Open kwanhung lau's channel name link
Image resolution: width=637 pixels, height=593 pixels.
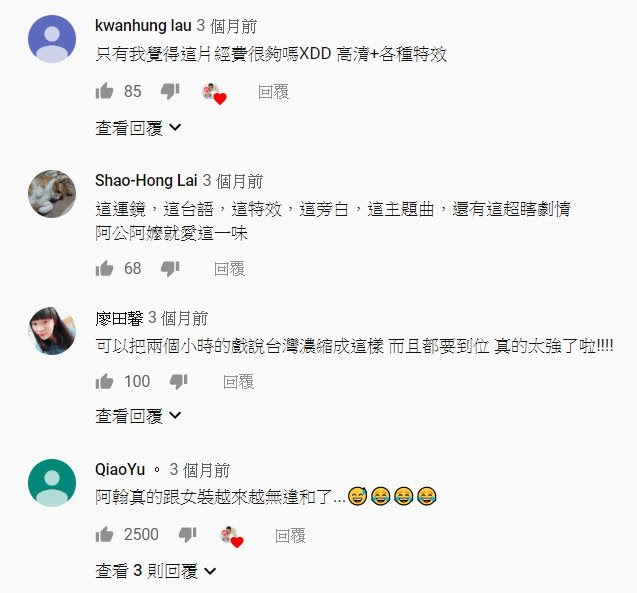click(143, 26)
